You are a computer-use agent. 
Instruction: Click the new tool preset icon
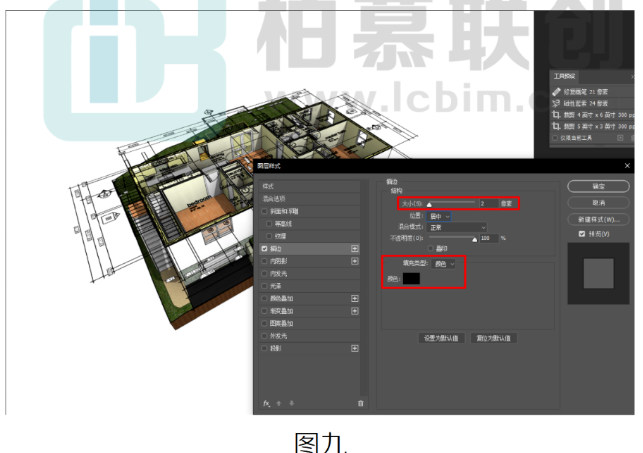620,138
